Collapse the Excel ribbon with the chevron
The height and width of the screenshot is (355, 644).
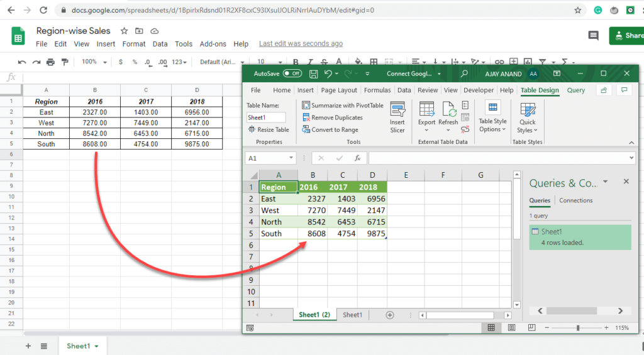pos(631,143)
